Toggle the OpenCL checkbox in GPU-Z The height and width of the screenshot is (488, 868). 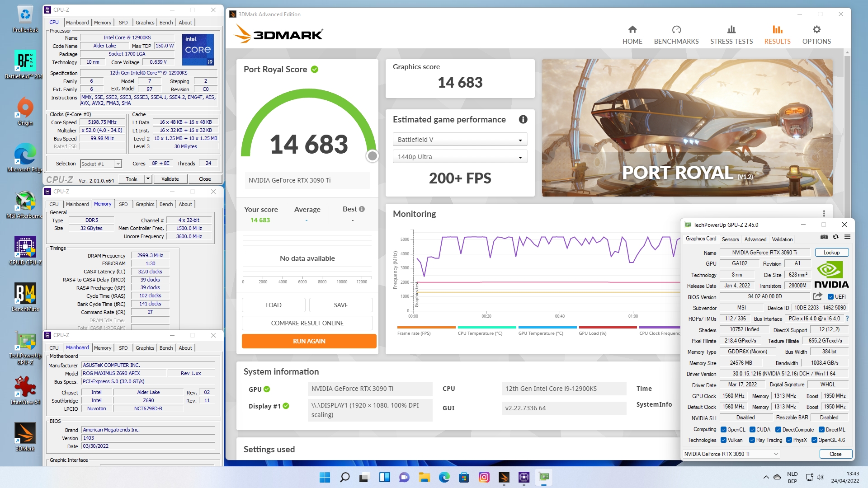[x=723, y=430]
